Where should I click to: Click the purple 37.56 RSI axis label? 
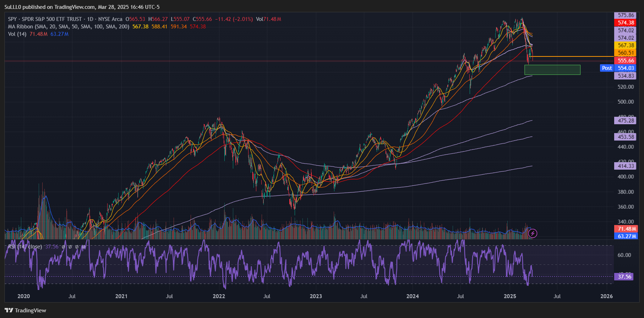pyautogui.click(x=624, y=276)
